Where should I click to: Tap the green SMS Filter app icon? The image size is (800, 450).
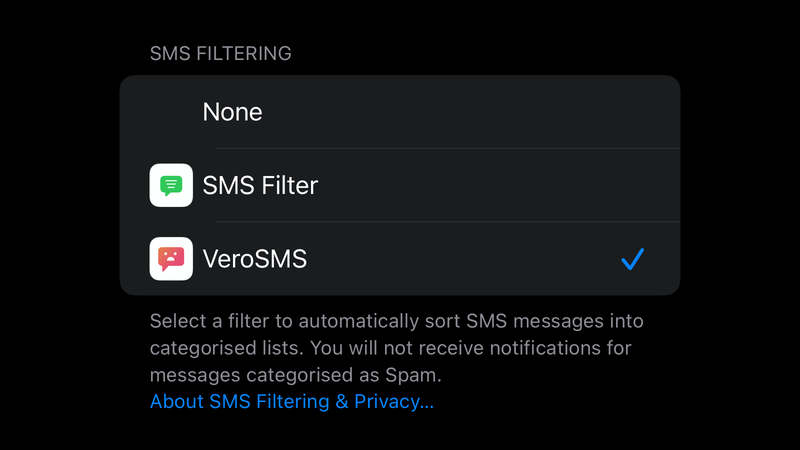tap(170, 185)
